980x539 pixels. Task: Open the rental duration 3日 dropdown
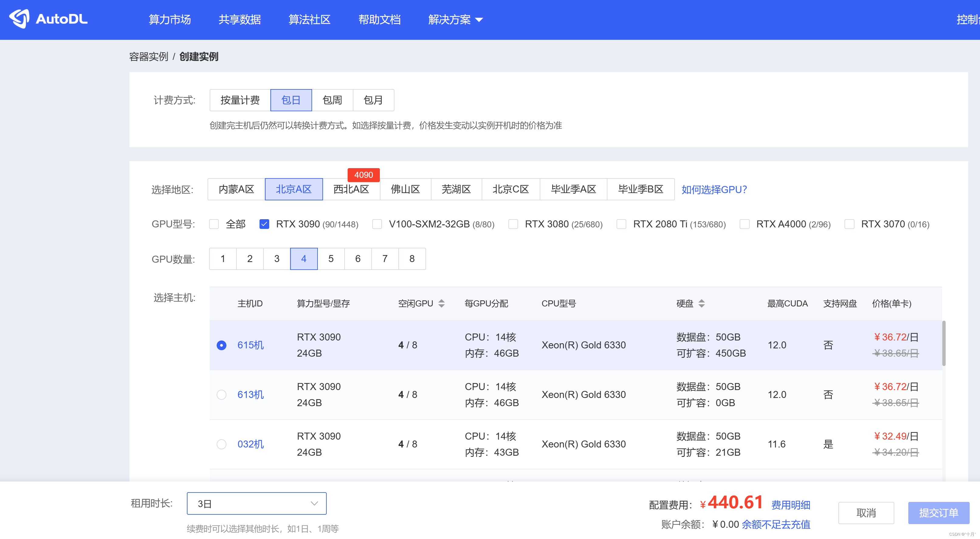click(x=256, y=503)
